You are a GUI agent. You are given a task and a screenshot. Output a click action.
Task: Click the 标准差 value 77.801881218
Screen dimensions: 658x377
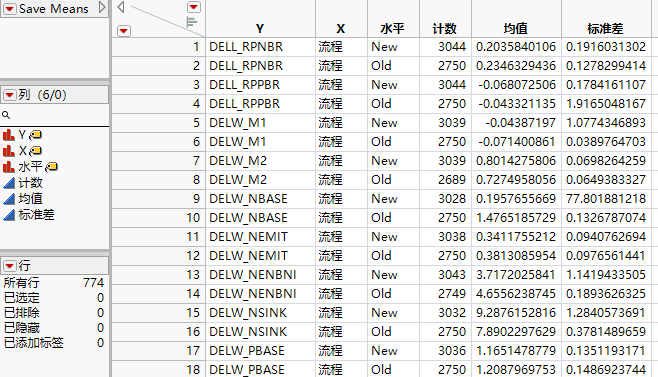click(x=606, y=199)
